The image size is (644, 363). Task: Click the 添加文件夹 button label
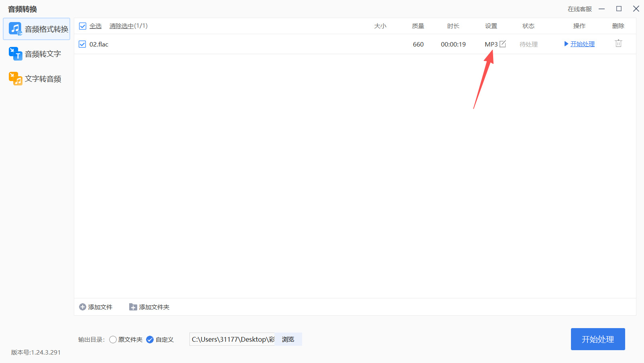pos(154,307)
